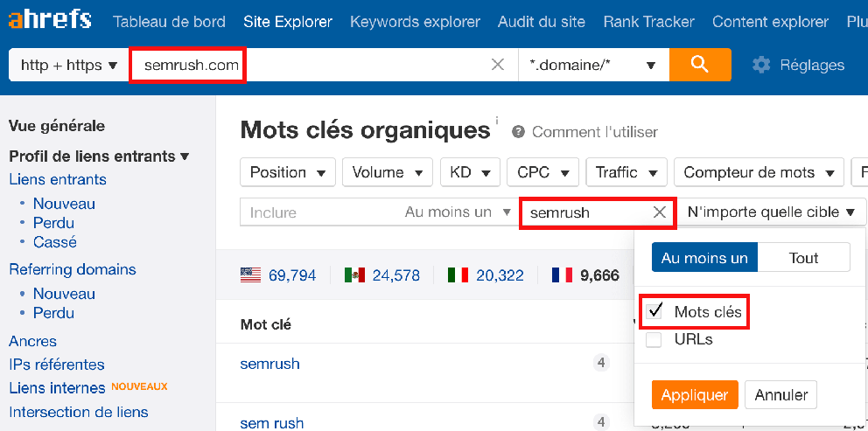The height and width of the screenshot is (431, 868).
Task: Open Referring domains link
Action: tap(73, 270)
